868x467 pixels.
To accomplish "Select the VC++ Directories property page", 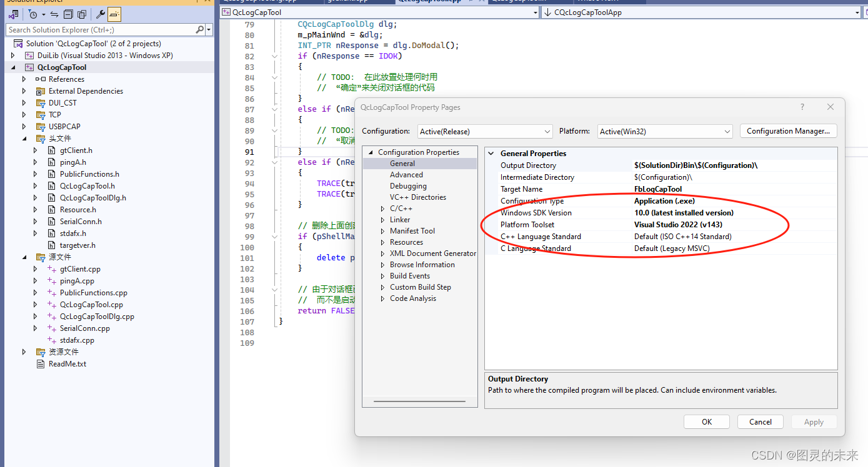I will click(419, 197).
